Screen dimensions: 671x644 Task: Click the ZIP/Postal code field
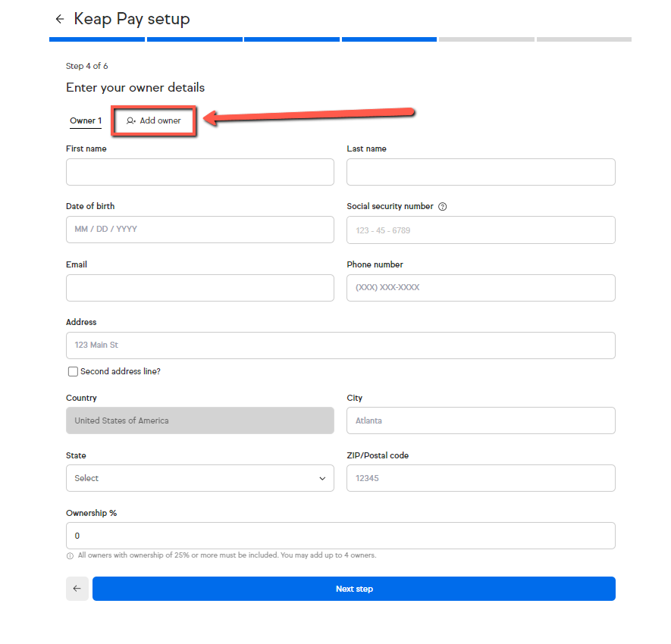click(x=481, y=478)
